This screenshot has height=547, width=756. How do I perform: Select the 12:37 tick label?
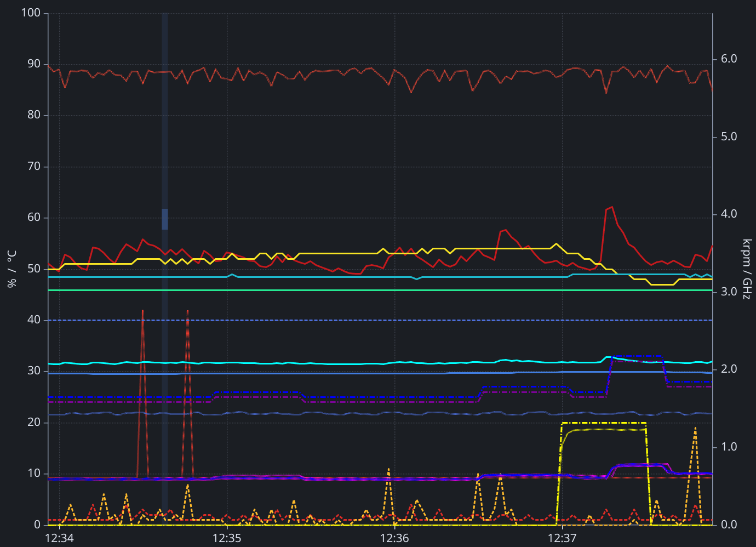coord(562,538)
